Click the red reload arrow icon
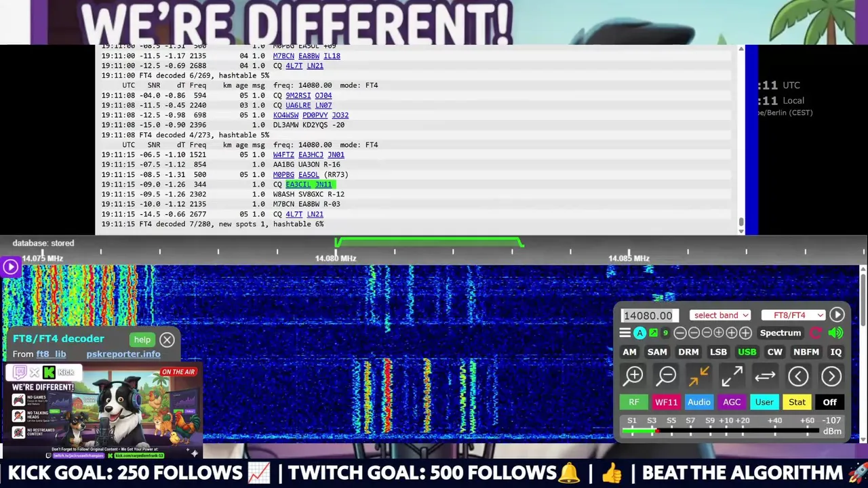 (816, 333)
